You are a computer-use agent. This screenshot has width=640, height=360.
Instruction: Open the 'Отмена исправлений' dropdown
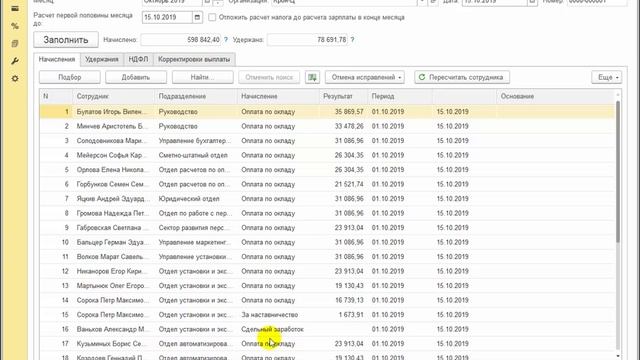[x=365, y=77]
